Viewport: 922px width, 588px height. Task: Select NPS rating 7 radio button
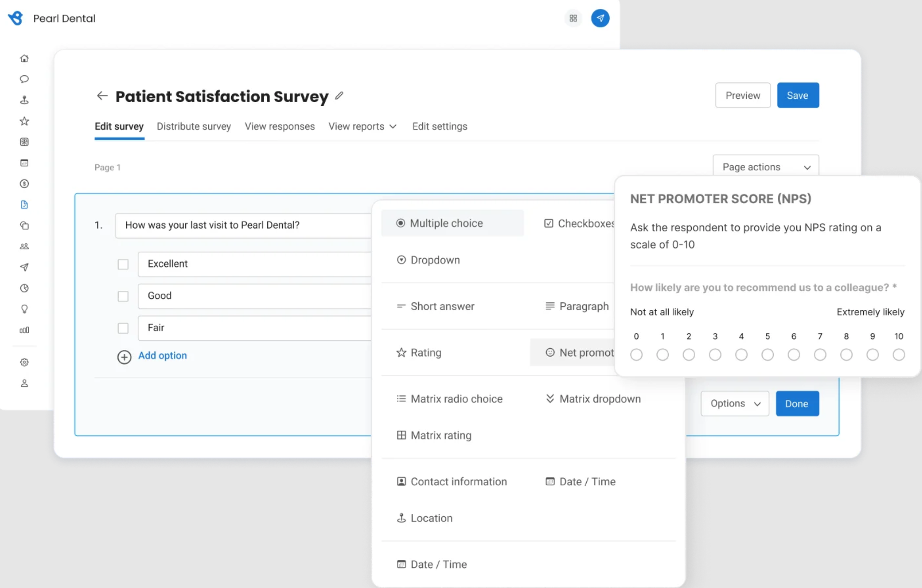pos(820,355)
